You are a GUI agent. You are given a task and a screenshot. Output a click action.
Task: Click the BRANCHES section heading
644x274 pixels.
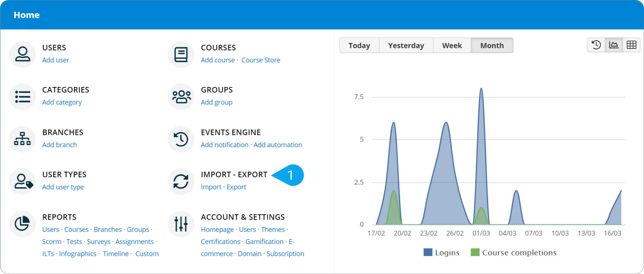point(63,132)
